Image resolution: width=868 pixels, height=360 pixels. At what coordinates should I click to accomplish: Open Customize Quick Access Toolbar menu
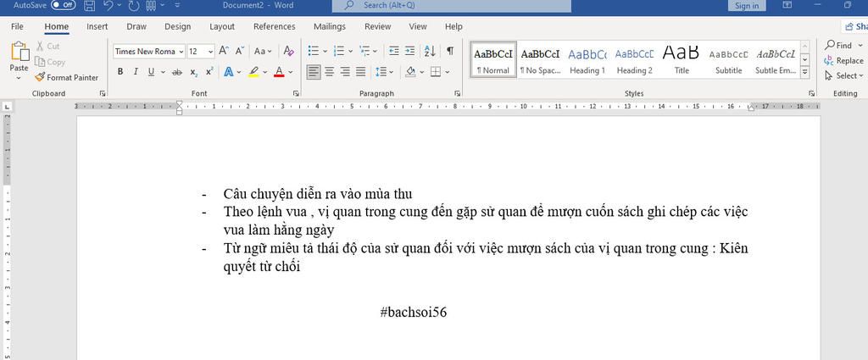pos(177,6)
